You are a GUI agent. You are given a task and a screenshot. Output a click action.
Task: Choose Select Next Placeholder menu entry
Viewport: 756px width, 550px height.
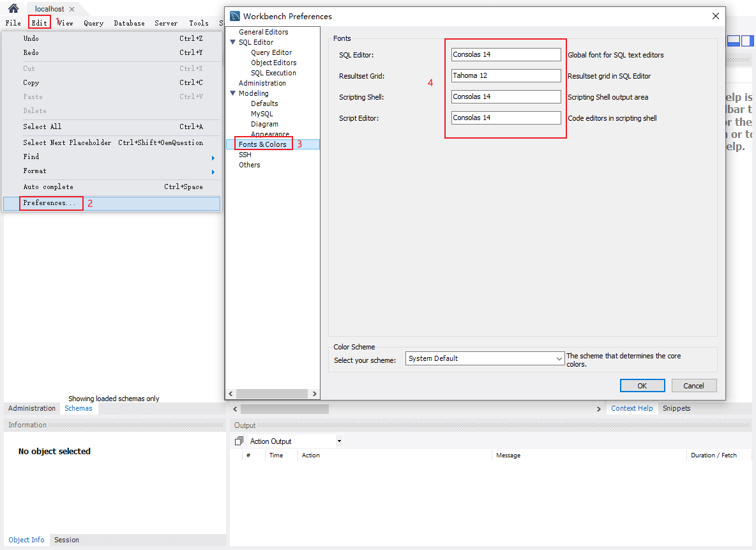pos(112,142)
